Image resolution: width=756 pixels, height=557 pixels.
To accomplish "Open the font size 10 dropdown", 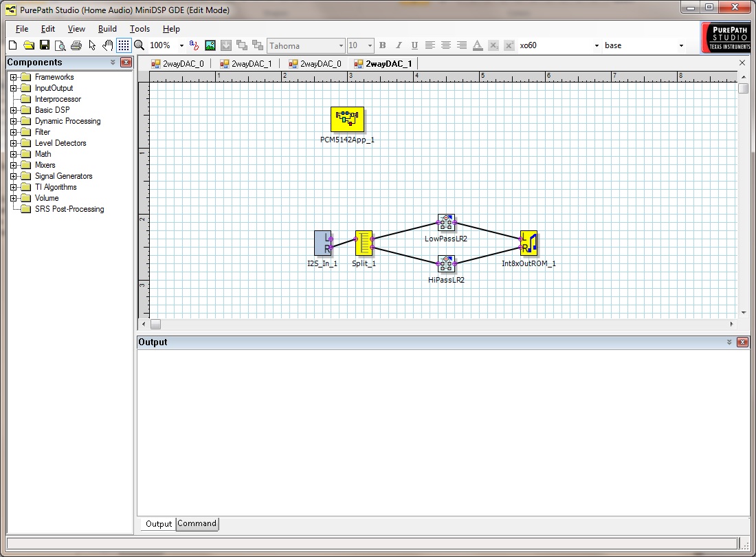I will click(x=370, y=46).
